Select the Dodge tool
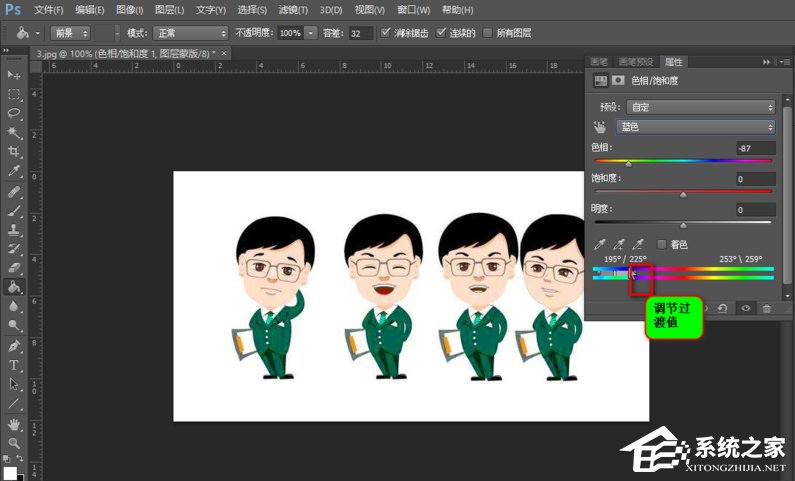The image size is (795, 481). tap(14, 325)
